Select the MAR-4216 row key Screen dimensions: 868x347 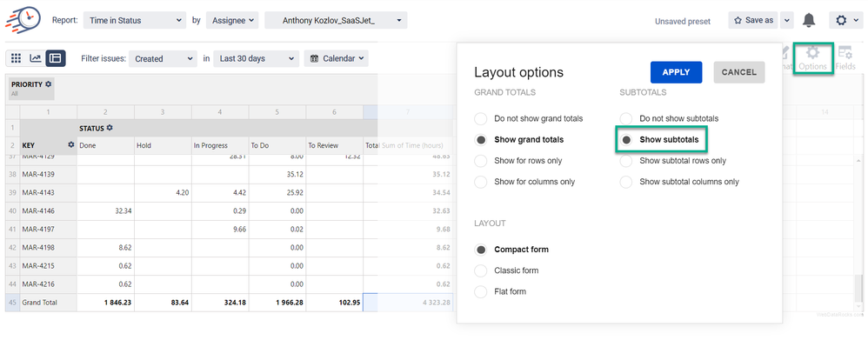pyautogui.click(x=49, y=284)
